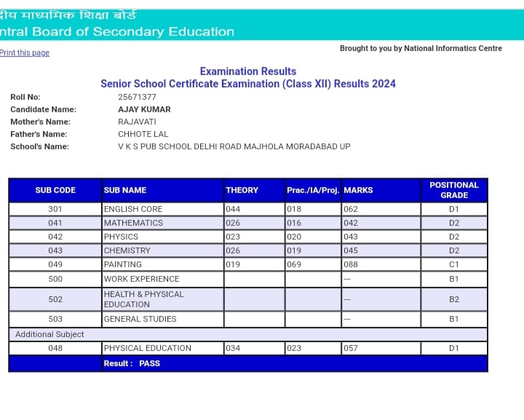The height and width of the screenshot is (420, 524).
Task: Click the Additional Subject row label
Action: [49, 334]
